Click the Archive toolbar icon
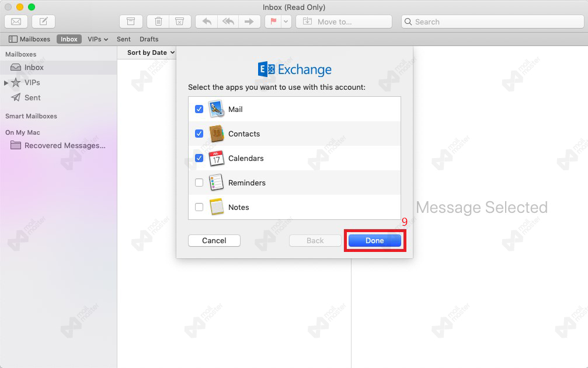Viewport: 588px width, 368px height. tap(131, 22)
